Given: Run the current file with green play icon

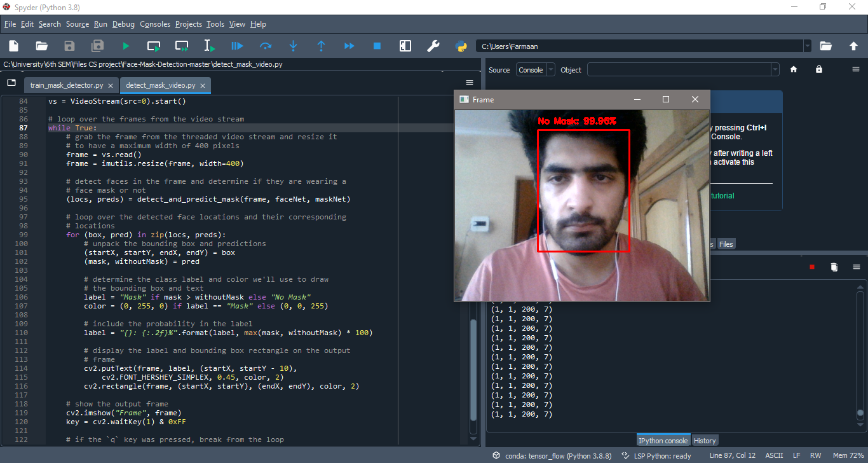Looking at the screenshot, I should pos(125,46).
